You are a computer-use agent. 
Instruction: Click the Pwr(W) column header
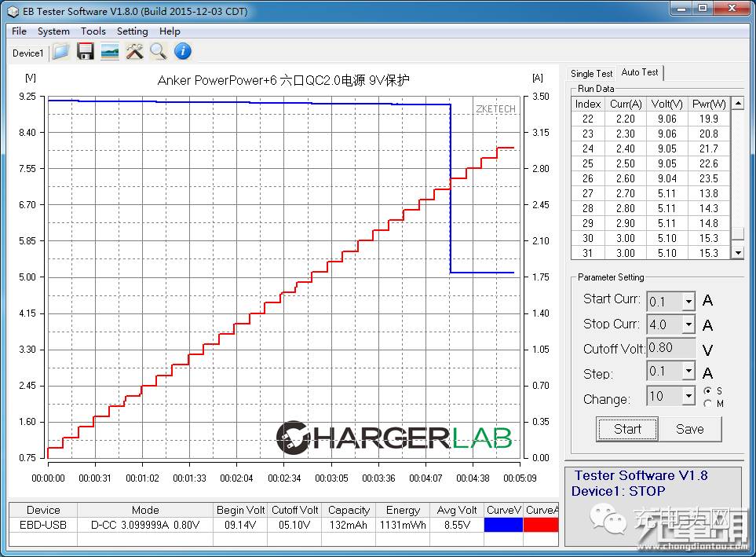pos(709,104)
